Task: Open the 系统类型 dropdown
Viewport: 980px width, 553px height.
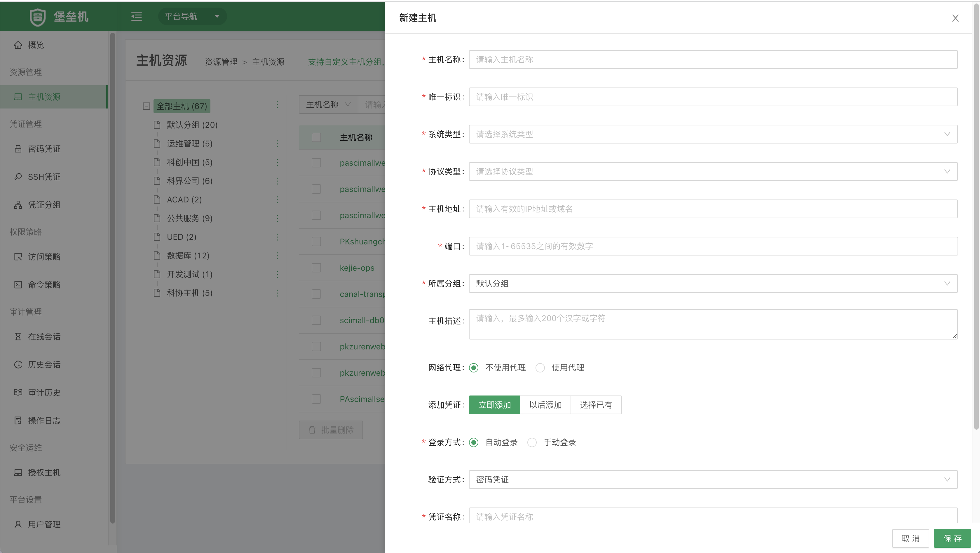Action: (713, 134)
